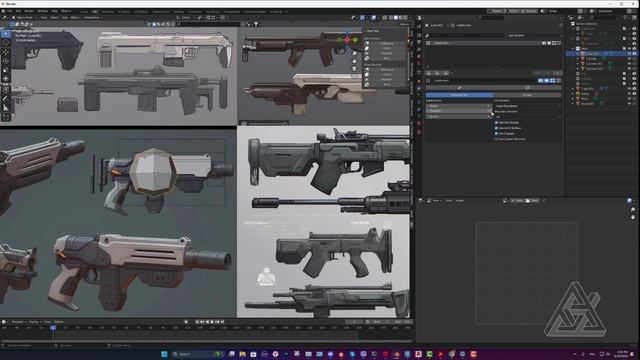Screen dimensions: 640x360
Task: Toggle the Use Limit Surface checkbox
Action: (496, 128)
